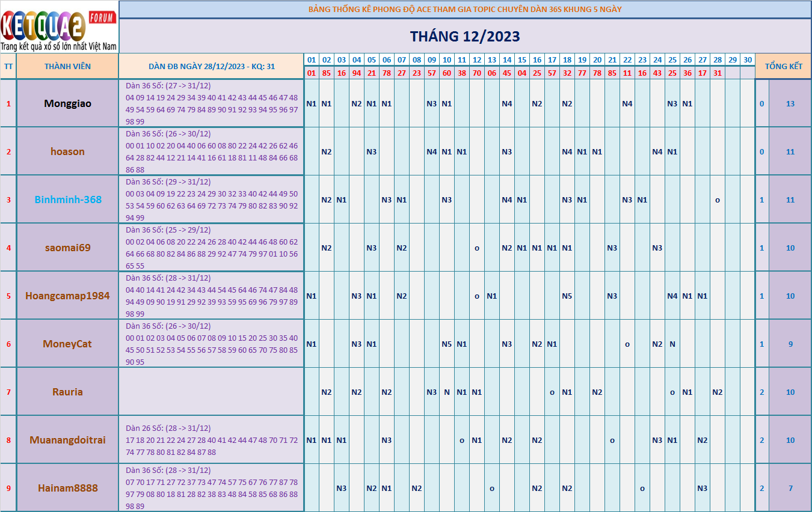This screenshot has height=512, width=812.
Task: Click day 01 column header
Action: coord(312,60)
